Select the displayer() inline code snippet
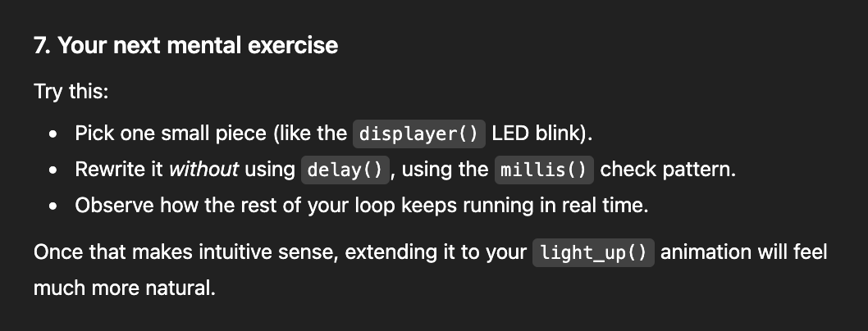The image size is (868, 331). coord(419,134)
